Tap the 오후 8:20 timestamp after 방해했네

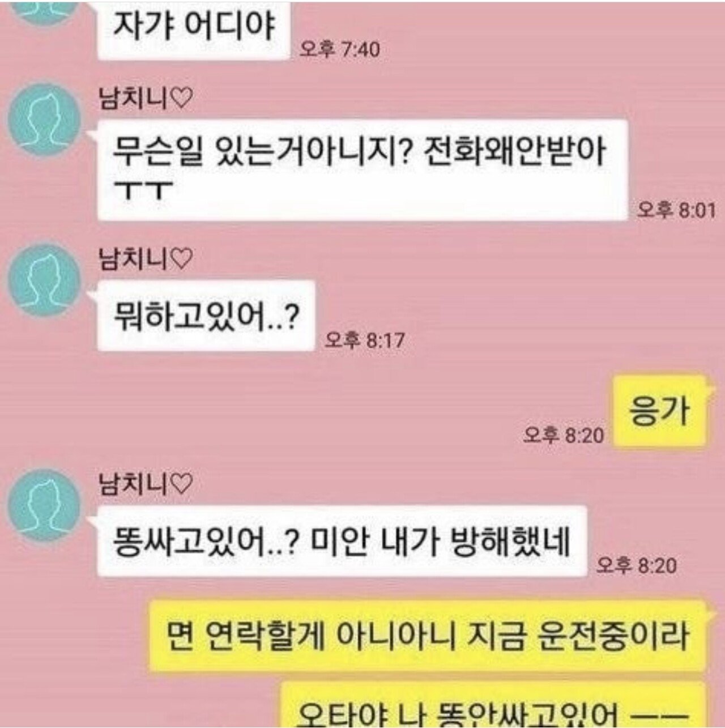pyautogui.click(x=637, y=565)
